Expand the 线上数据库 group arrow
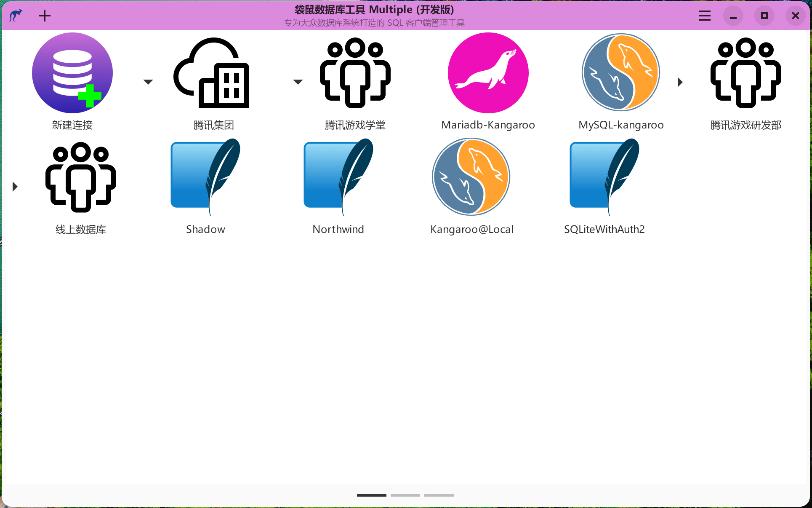812x508 pixels. [15, 187]
